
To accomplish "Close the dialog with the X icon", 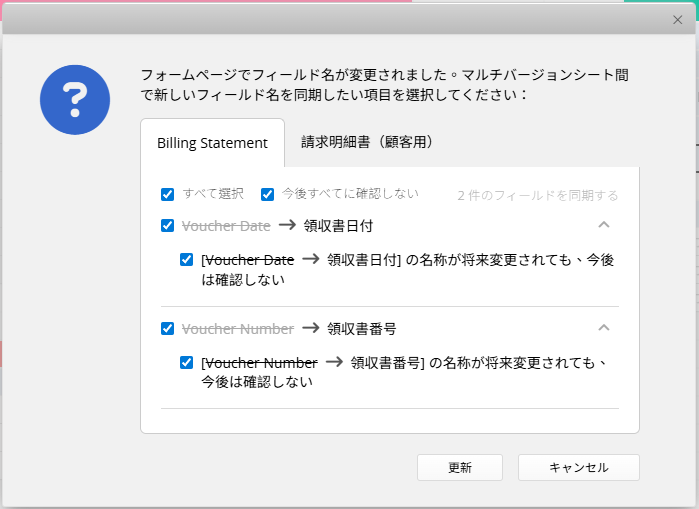I will click(x=677, y=20).
